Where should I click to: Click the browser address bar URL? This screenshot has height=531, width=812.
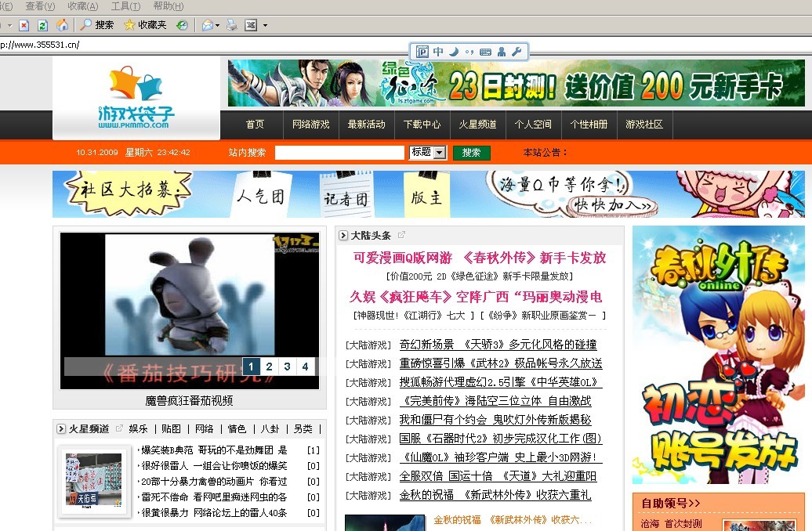(40, 45)
